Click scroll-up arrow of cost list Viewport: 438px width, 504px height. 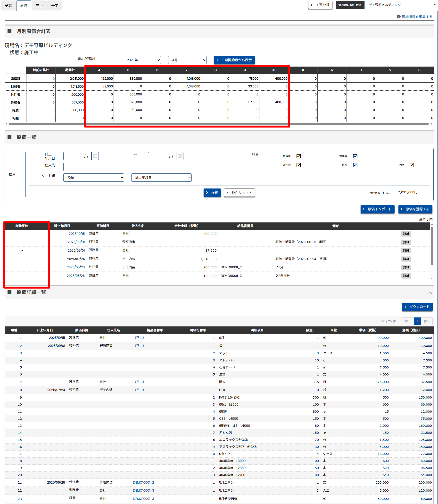[x=432, y=224]
